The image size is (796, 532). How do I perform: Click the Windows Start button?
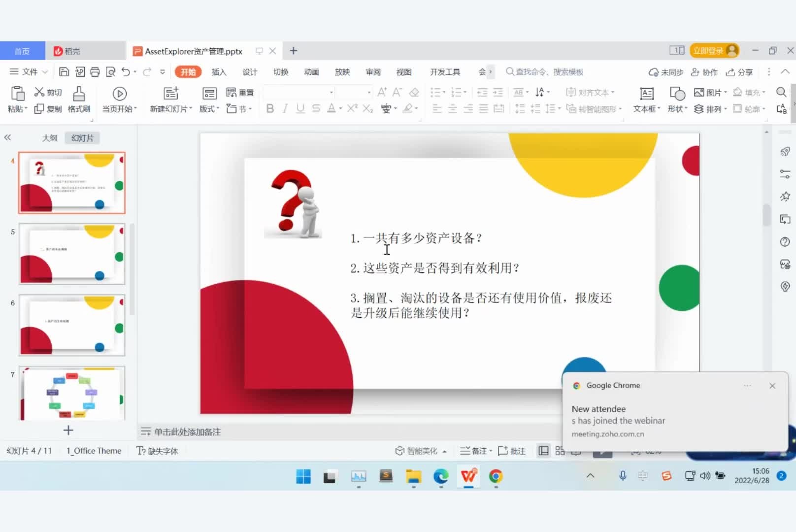(303, 476)
